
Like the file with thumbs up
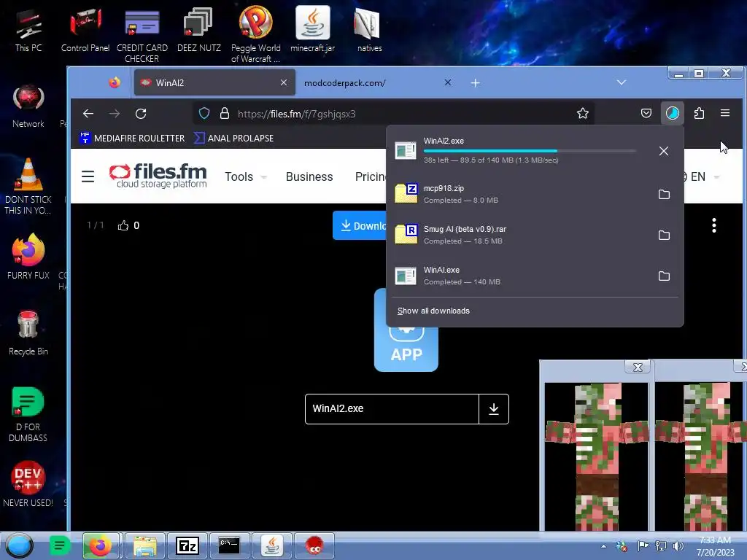pos(123,225)
